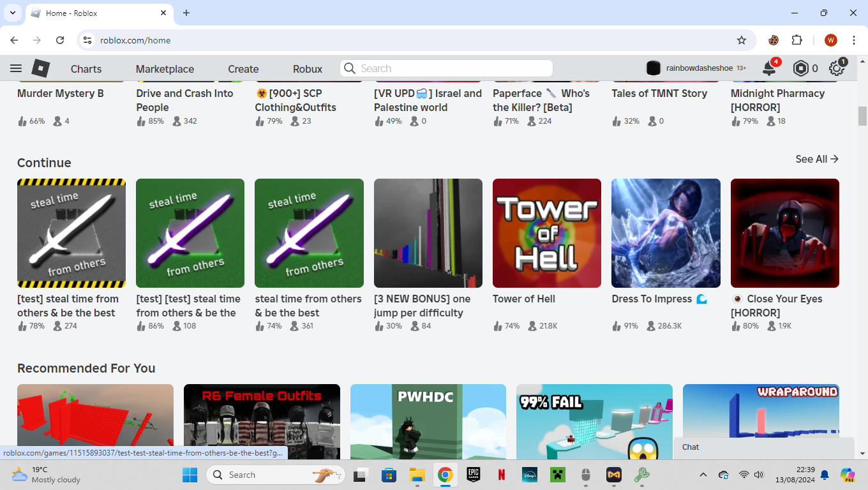Open the PWHDC recommended game

428,421
